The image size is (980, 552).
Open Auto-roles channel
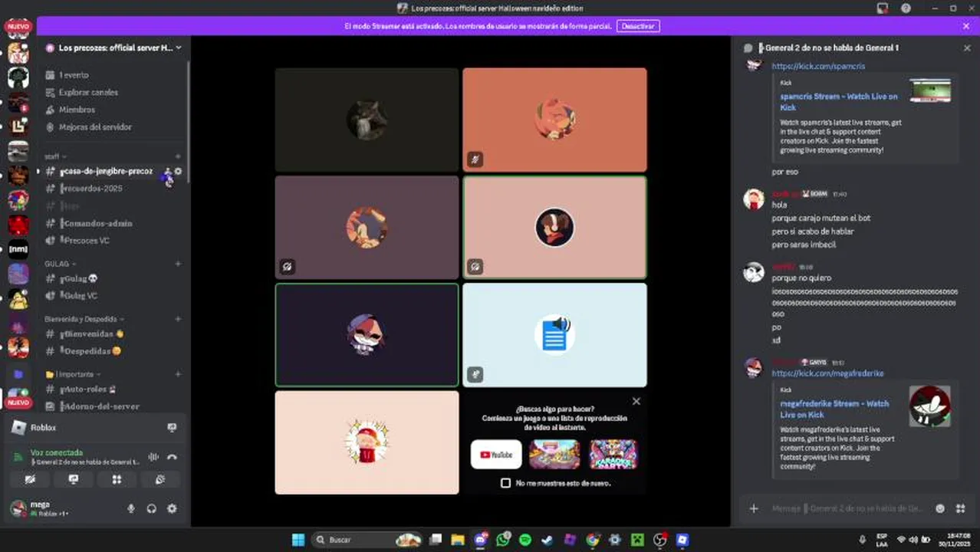[x=88, y=389]
